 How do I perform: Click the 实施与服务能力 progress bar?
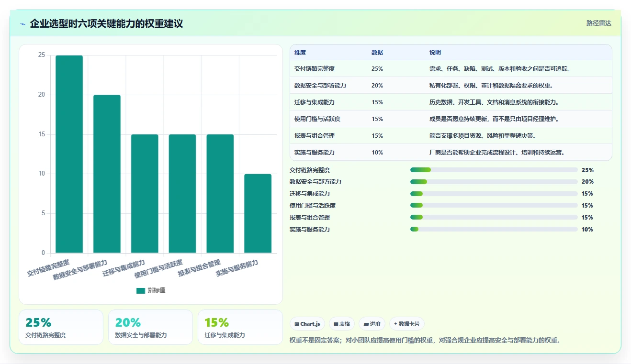coord(494,230)
